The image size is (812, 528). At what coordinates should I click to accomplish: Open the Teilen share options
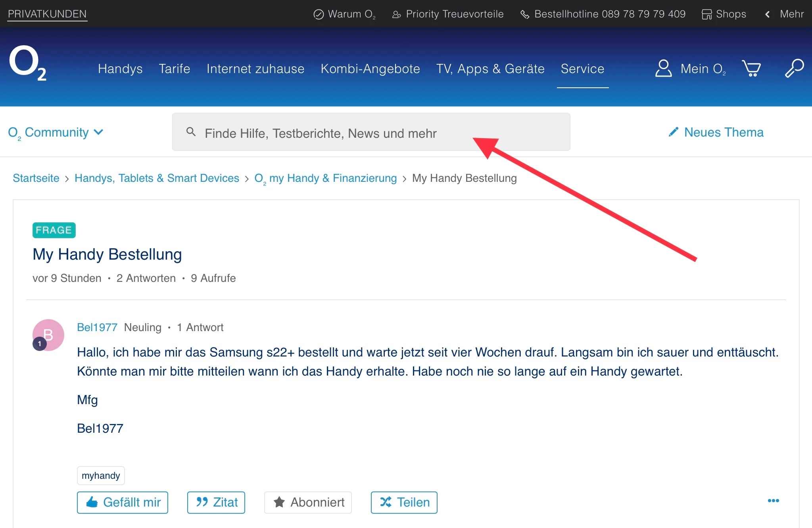click(x=404, y=503)
